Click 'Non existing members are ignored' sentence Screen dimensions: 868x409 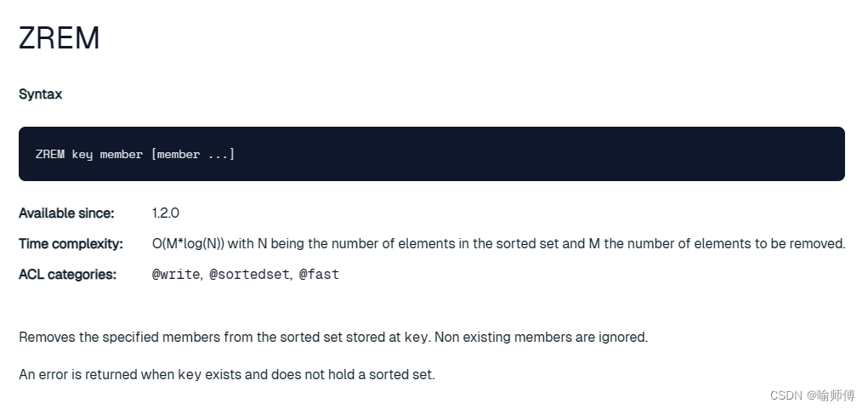click(x=541, y=337)
